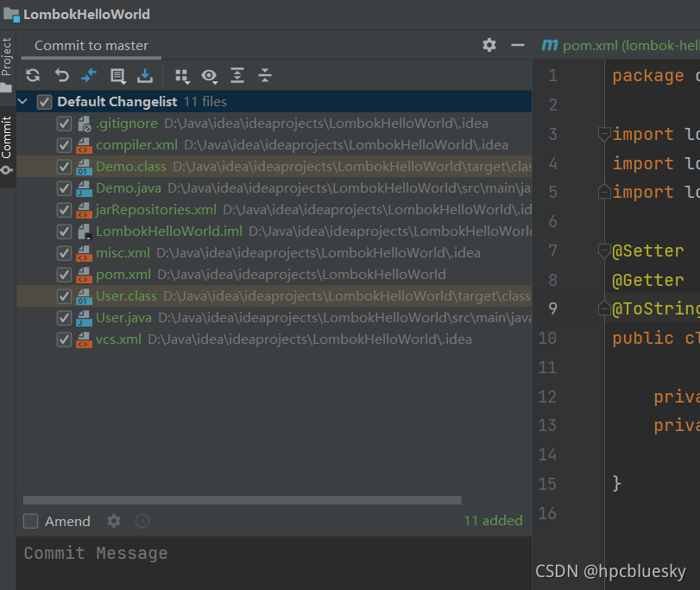
Task: Click the @Setter annotation in editor
Action: pyautogui.click(x=647, y=251)
